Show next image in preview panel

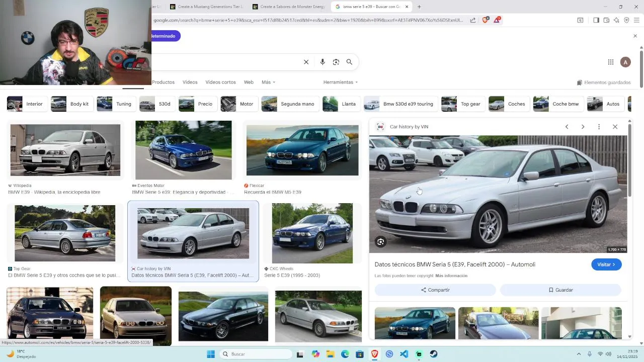tap(583, 127)
